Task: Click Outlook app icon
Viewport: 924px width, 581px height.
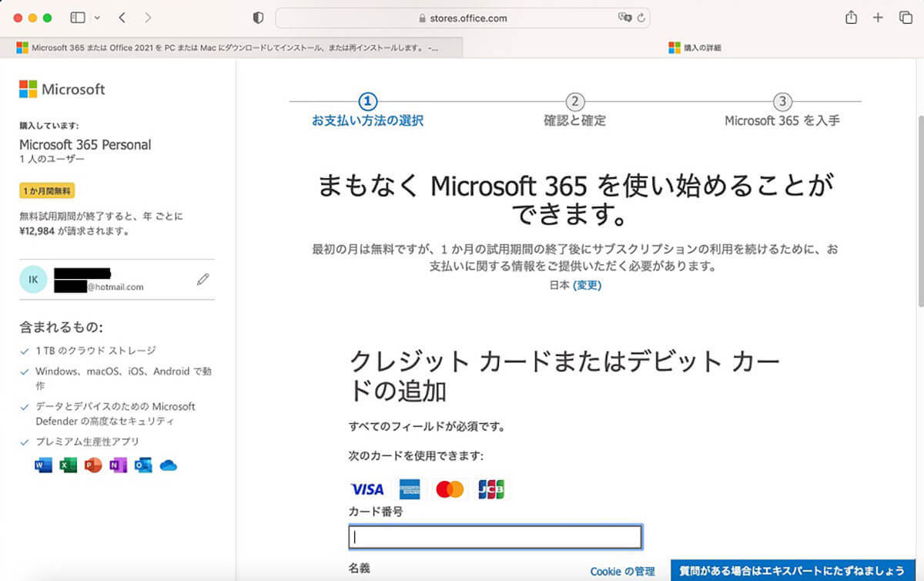Action: tap(142, 465)
